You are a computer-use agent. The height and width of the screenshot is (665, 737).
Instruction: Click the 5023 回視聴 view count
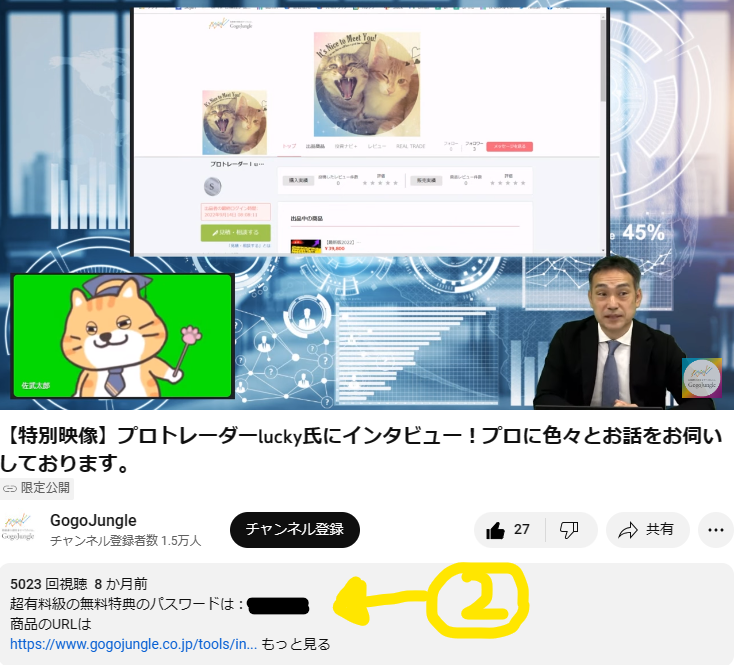click(x=48, y=584)
